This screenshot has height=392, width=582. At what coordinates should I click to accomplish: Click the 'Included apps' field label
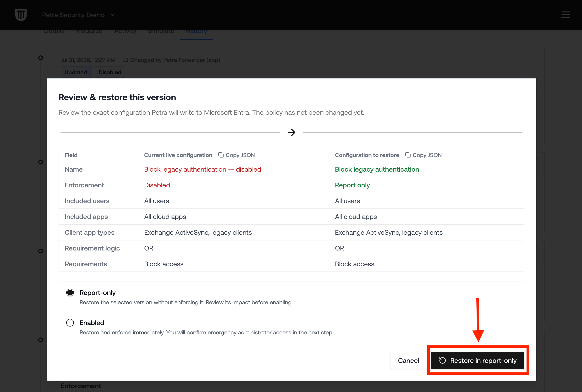coord(86,217)
